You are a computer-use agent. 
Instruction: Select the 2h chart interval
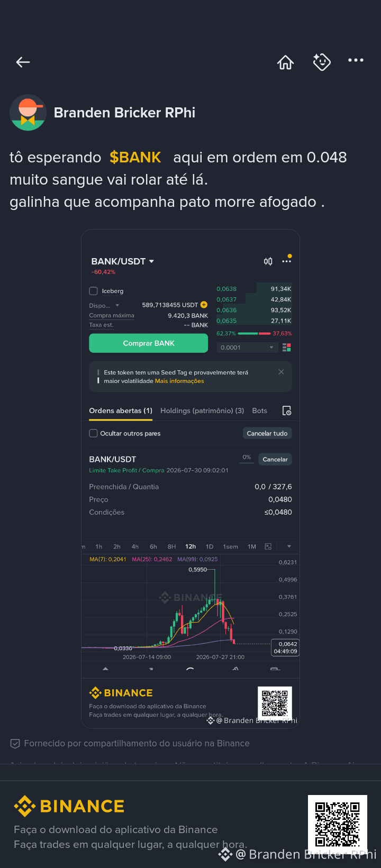pos(117,546)
